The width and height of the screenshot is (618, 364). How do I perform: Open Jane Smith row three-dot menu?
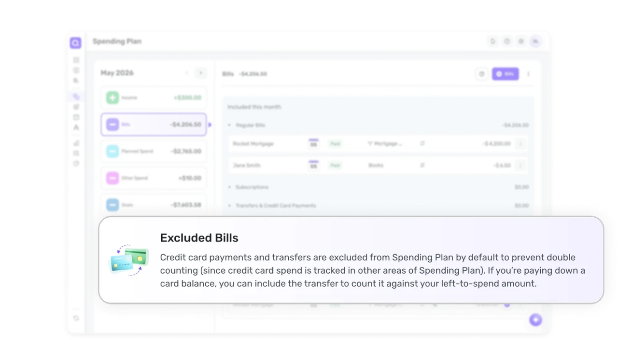click(x=520, y=165)
